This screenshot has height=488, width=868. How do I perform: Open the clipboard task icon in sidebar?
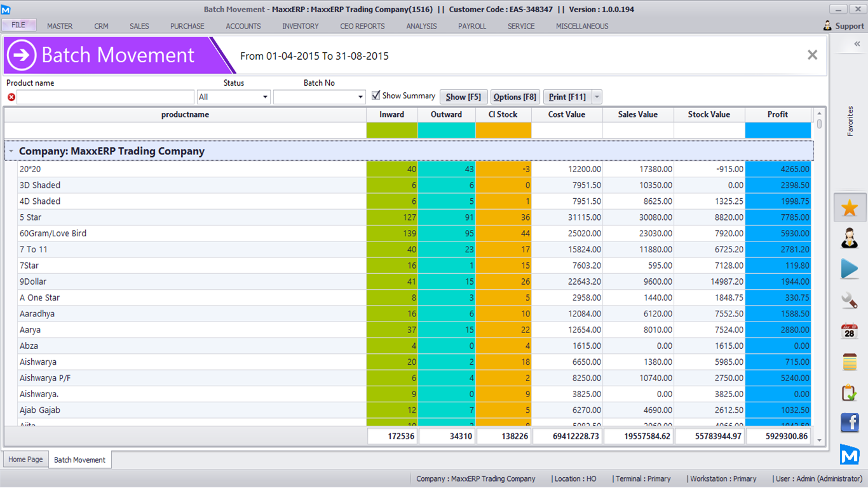tap(850, 393)
